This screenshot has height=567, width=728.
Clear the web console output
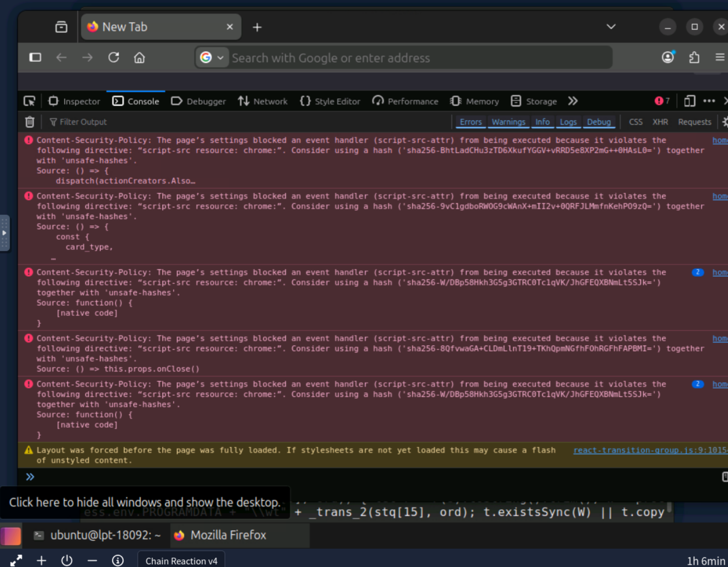[30, 122]
